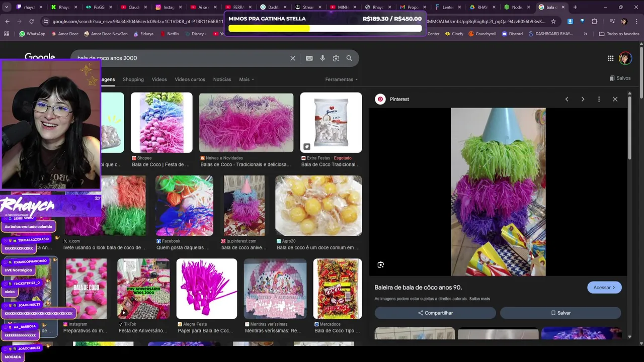Viewport: 644px width, 362px height.
Task: Open preview panel three-dot options
Action: [599, 99]
